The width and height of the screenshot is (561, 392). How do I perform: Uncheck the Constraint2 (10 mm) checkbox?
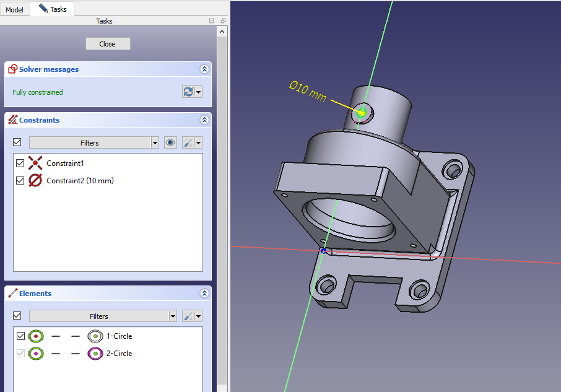click(x=20, y=181)
